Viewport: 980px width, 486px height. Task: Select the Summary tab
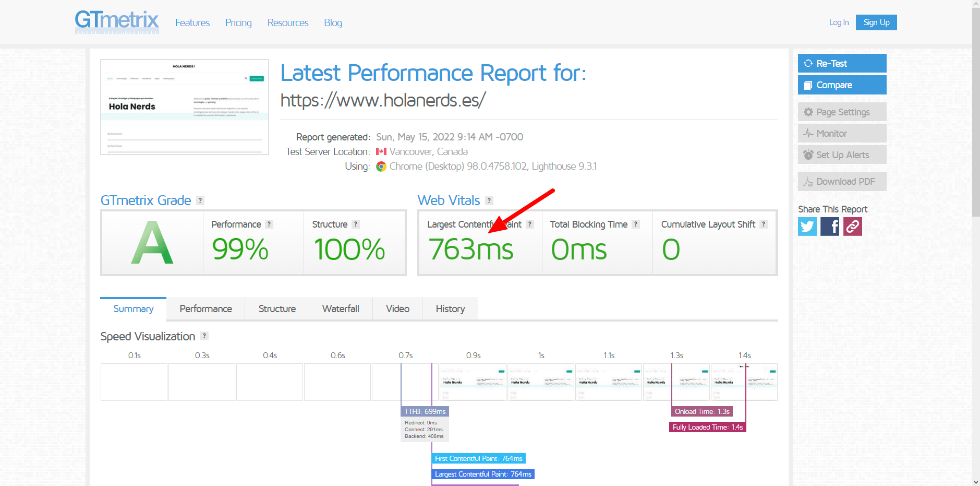pyautogui.click(x=134, y=309)
